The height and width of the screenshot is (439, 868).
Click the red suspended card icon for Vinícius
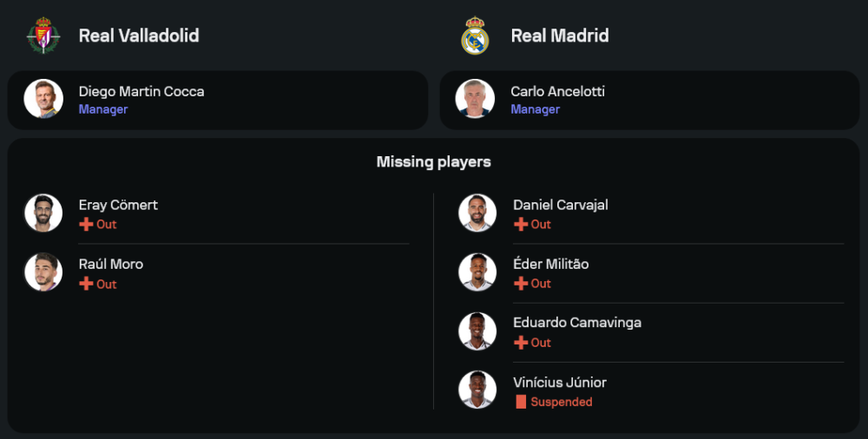521,402
